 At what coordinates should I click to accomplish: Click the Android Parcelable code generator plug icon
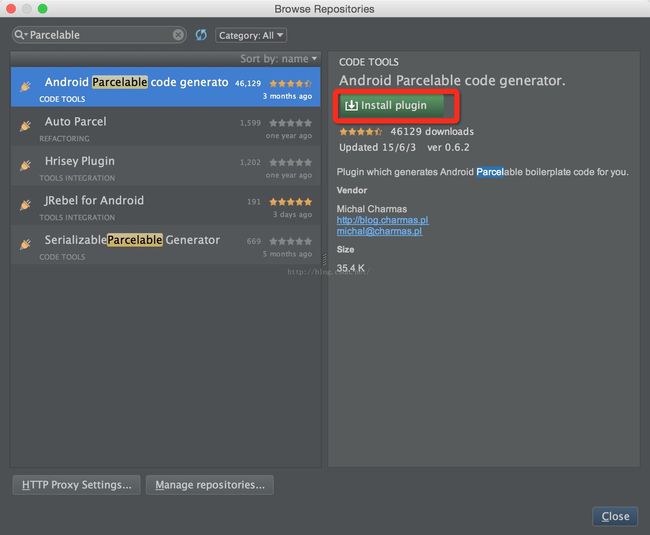[x=26, y=86]
